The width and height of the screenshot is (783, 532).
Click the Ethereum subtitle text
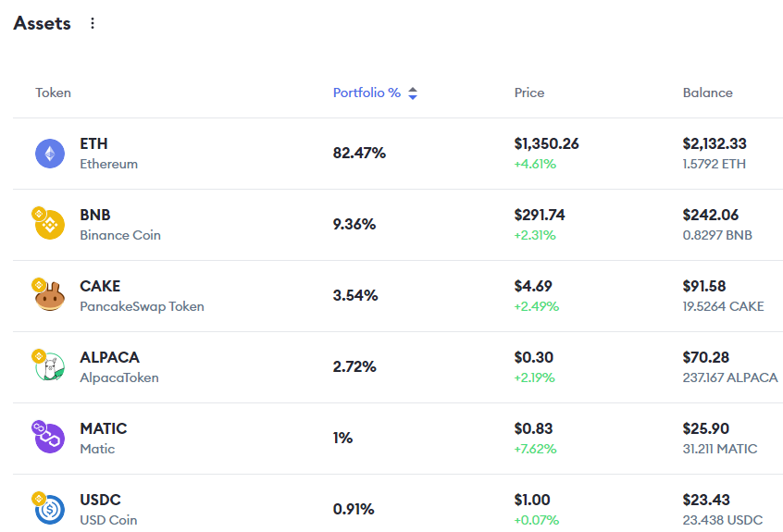109,164
